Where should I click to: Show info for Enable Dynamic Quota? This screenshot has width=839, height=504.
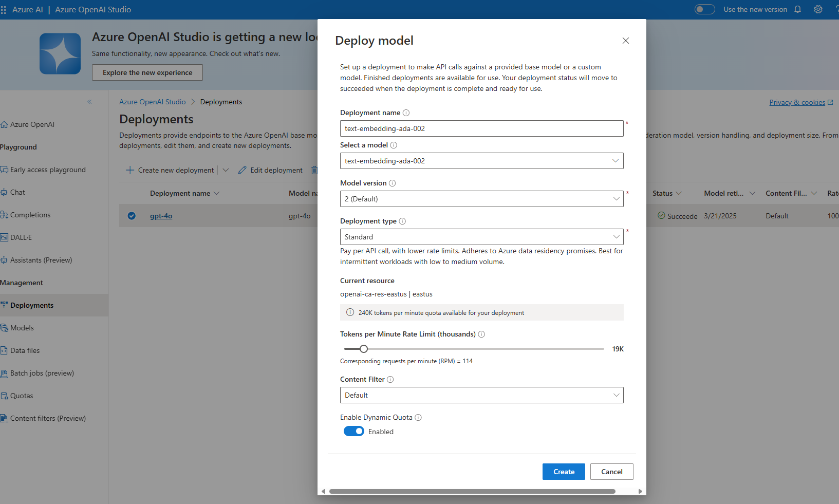click(x=418, y=417)
